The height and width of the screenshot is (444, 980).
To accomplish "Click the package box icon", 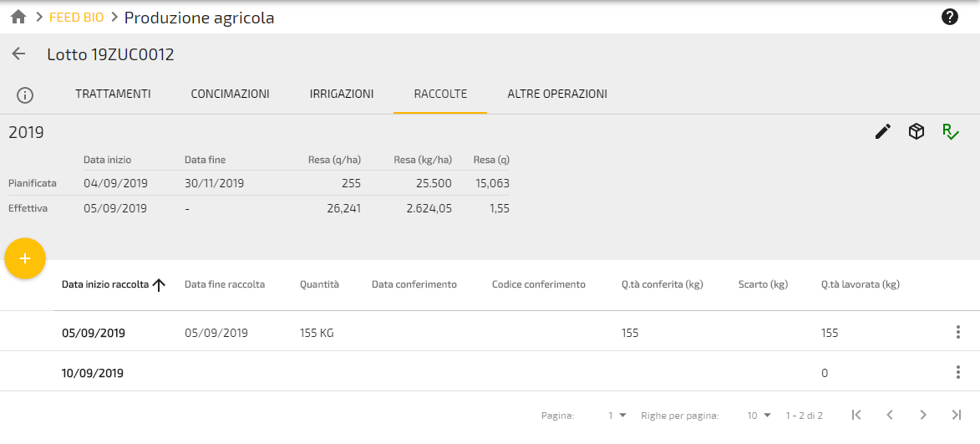I will [917, 131].
